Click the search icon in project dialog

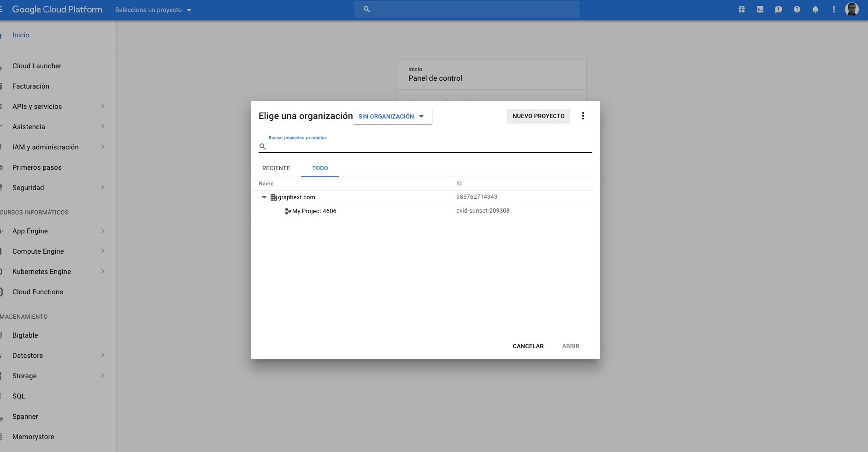pyautogui.click(x=262, y=147)
